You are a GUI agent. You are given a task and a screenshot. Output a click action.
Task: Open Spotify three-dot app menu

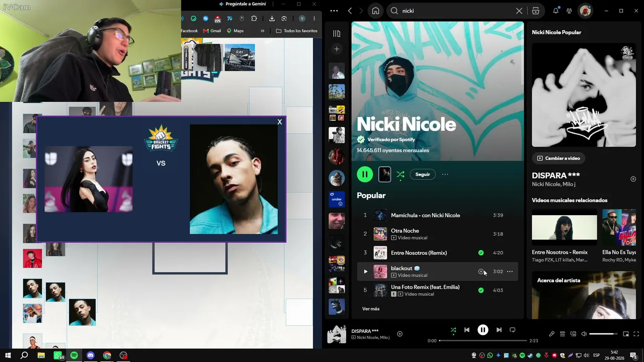(x=334, y=11)
